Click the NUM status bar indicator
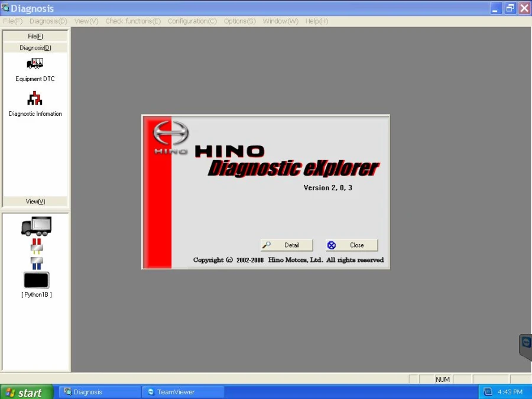532x399 pixels. (442, 379)
